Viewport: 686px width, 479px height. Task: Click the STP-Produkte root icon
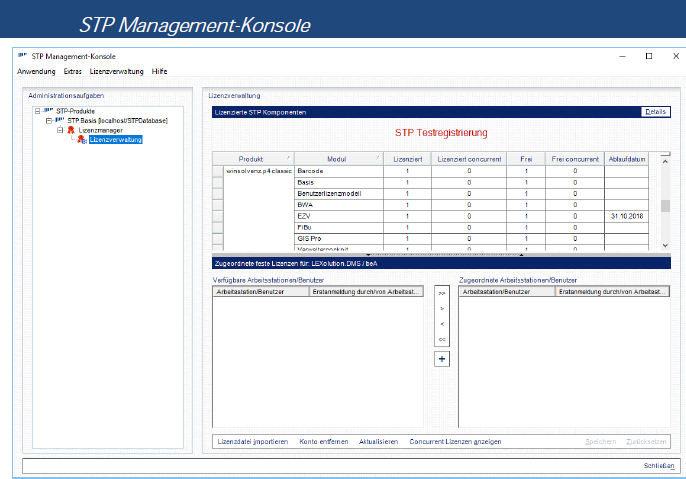(48, 111)
